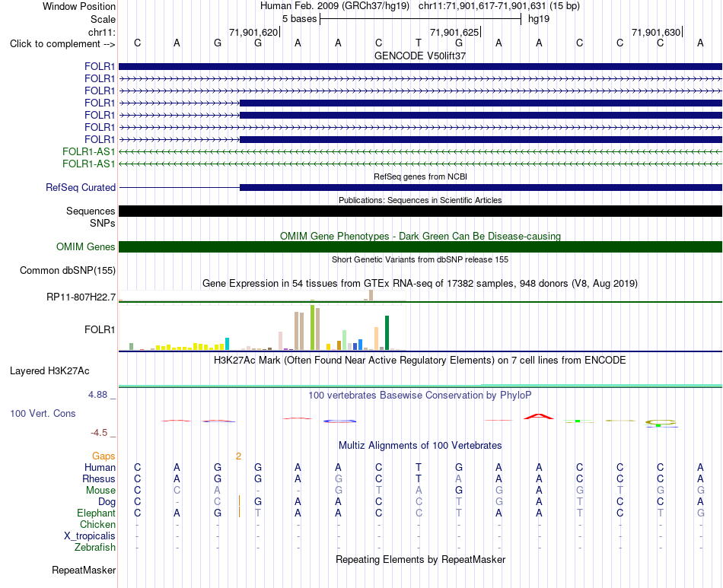Select the Rhesus alignment row label
The width and height of the screenshot is (723, 588).
coord(99,479)
